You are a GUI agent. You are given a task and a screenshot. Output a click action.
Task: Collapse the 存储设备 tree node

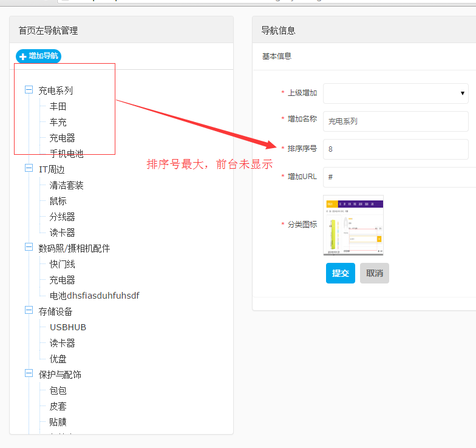(x=29, y=311)
